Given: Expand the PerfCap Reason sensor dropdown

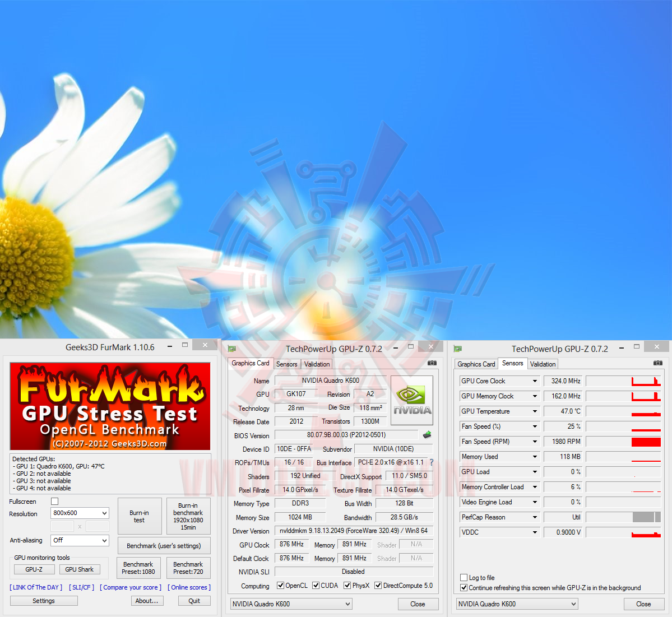Looking at the screenshot, I should (535, 517).
